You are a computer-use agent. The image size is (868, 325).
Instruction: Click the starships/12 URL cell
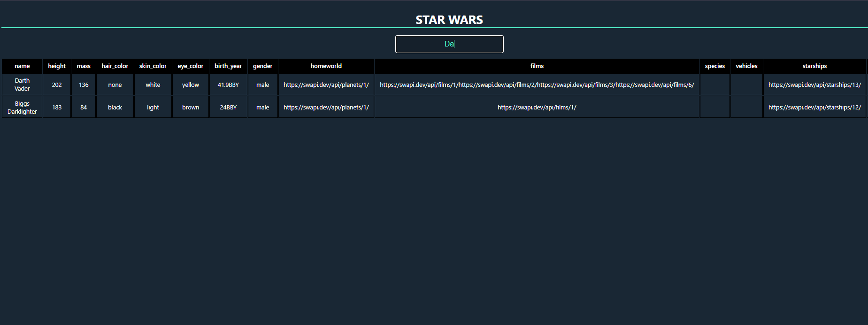[814, 107]
